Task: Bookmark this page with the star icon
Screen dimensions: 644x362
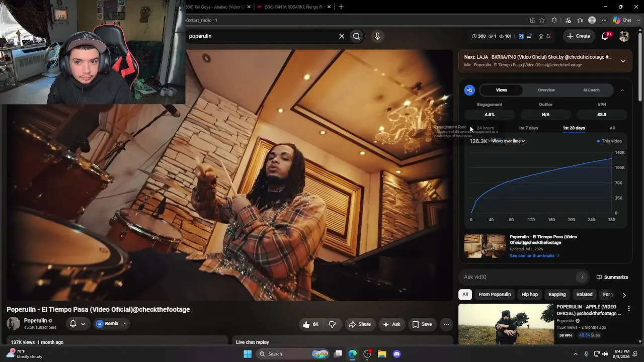Action: point(542,20)
